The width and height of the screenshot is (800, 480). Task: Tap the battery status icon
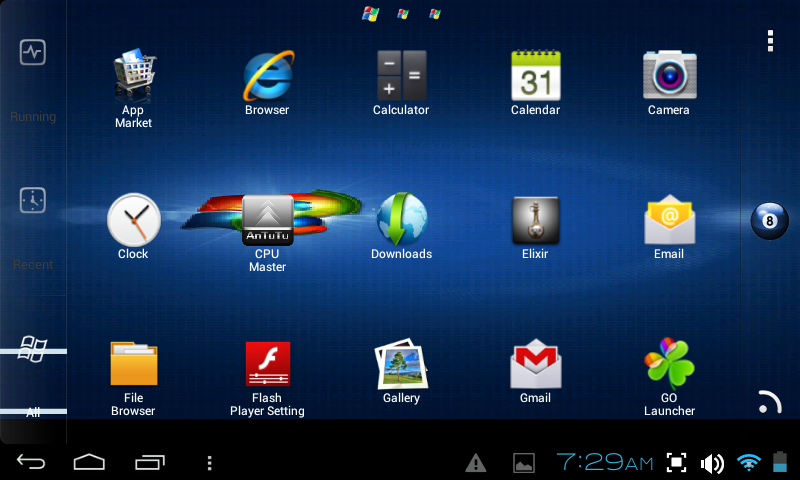coord(780,462)
